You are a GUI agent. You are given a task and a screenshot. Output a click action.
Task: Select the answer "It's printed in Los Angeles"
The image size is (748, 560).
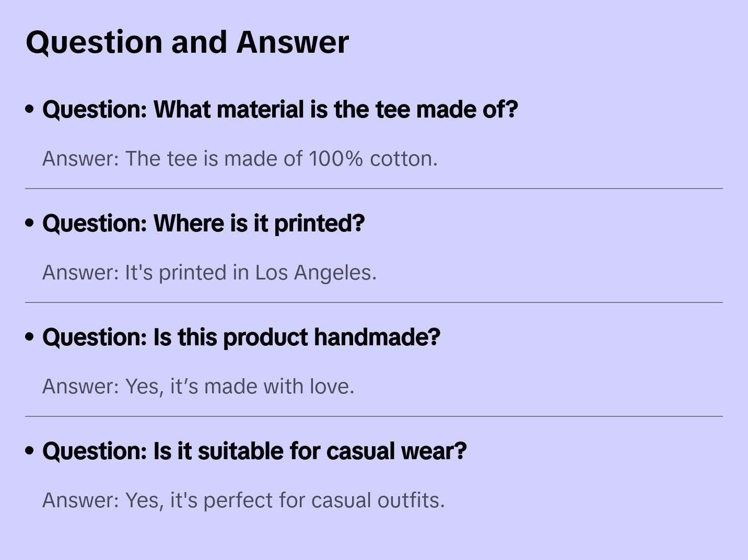pyautogui.click(x=209, y=273)
